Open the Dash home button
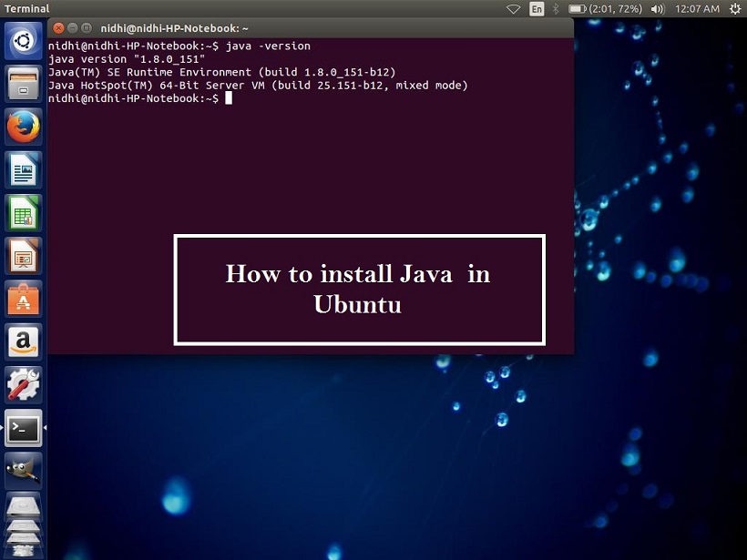The width and height of the screenshot is (747, 560). click(x=22, y=41)
